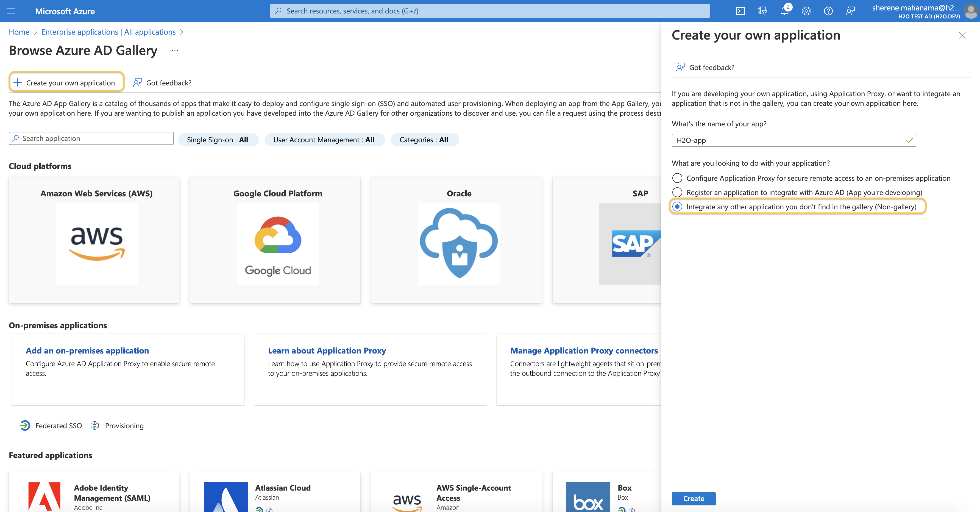Open the portal hamburger menu
980x512 pixels.
click(11, 11)
